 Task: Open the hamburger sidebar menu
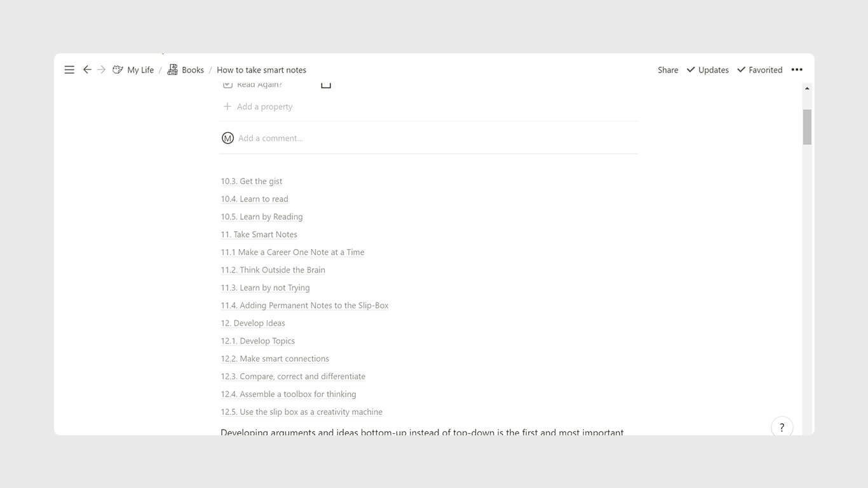coord(69,70)
